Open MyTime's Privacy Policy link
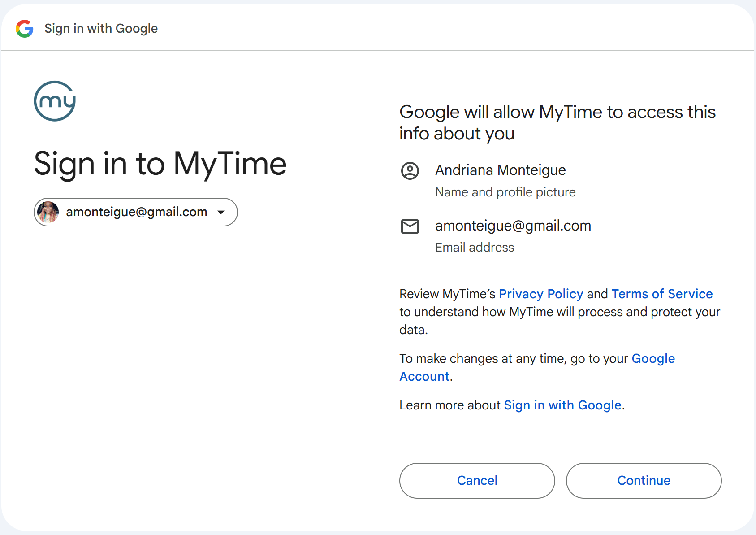Screen dimensions: 756x535 541,294
